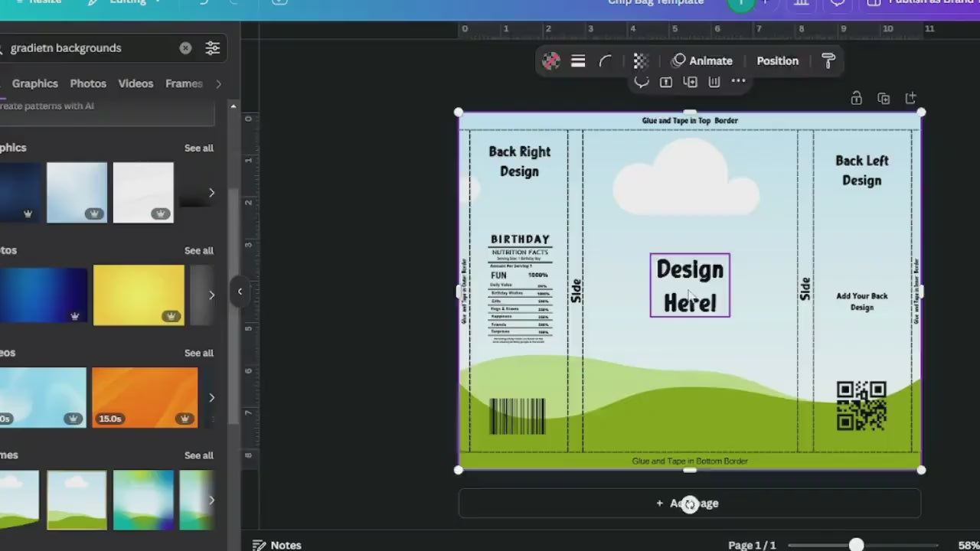
Task: Click the corner rounding icon
Action: (x=606, y=61)
